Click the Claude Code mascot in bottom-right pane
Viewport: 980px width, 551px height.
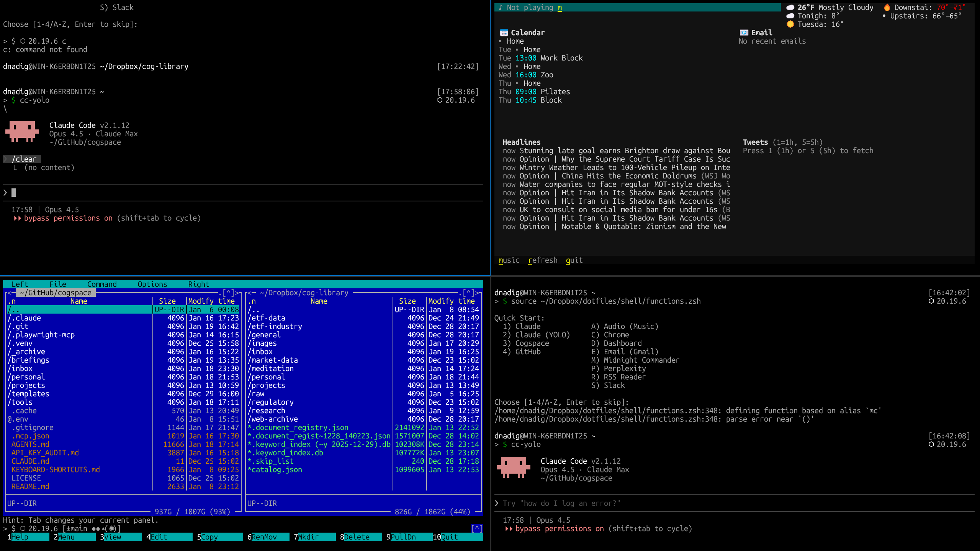point(513,467)
